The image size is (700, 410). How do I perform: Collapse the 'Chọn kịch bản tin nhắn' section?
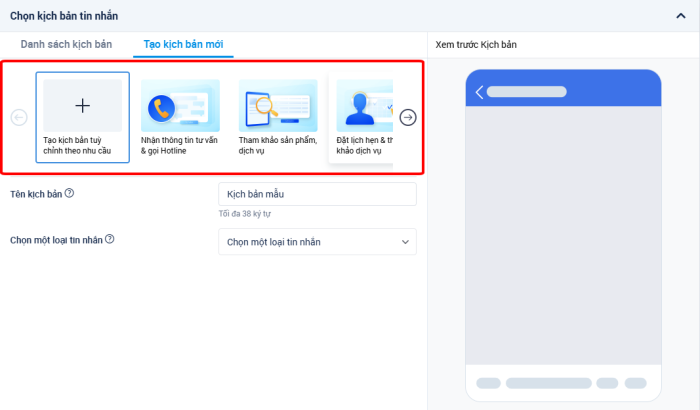click(x=681, y=16)
